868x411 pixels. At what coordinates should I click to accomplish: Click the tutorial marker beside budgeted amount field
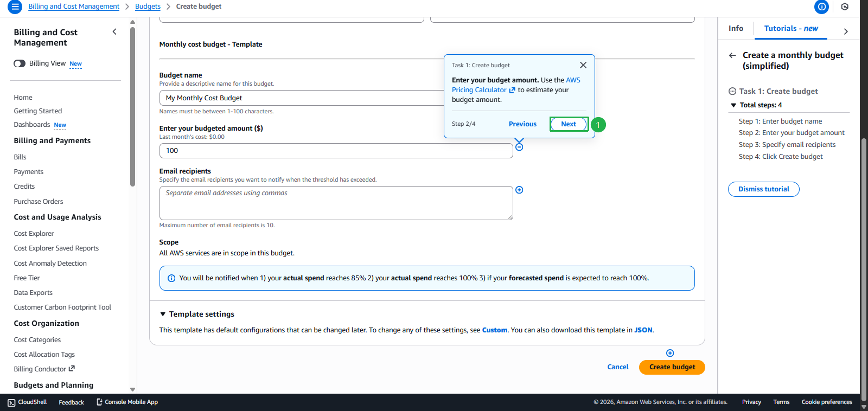[x=519, y=147]
